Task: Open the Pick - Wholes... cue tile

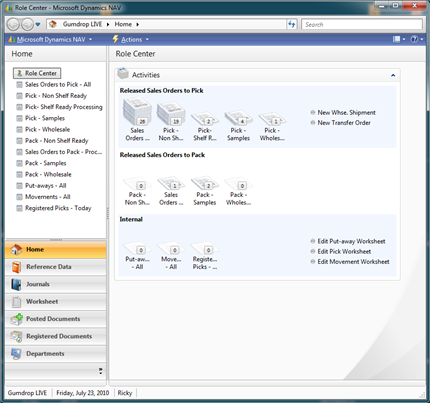Action: [x=272, y=126]
